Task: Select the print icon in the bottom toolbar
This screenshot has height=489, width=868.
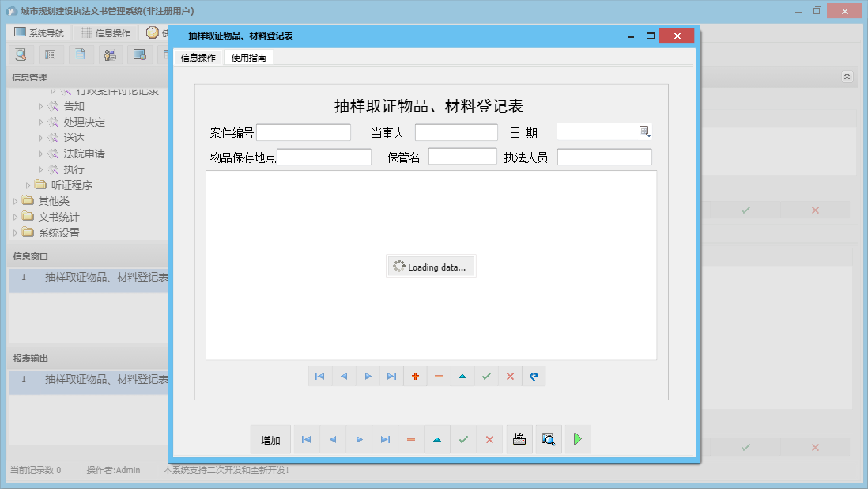Action: click(x=519, y=439)
